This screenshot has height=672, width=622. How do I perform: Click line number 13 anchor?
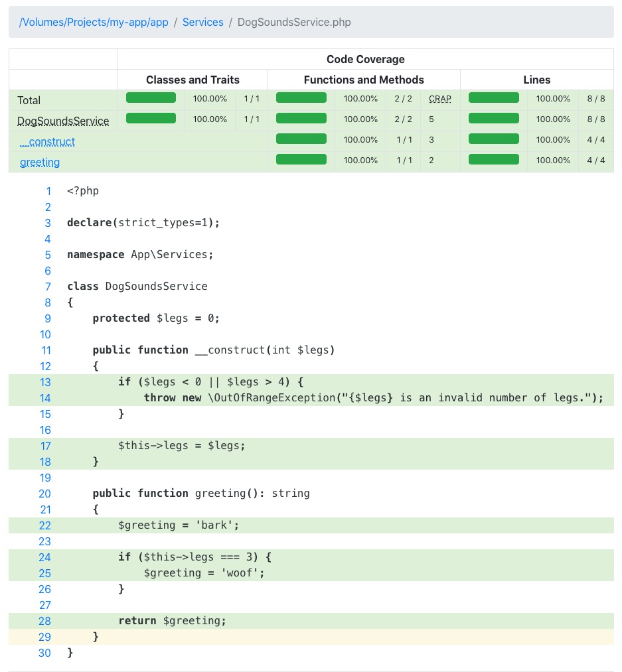(x=45, y=382)
